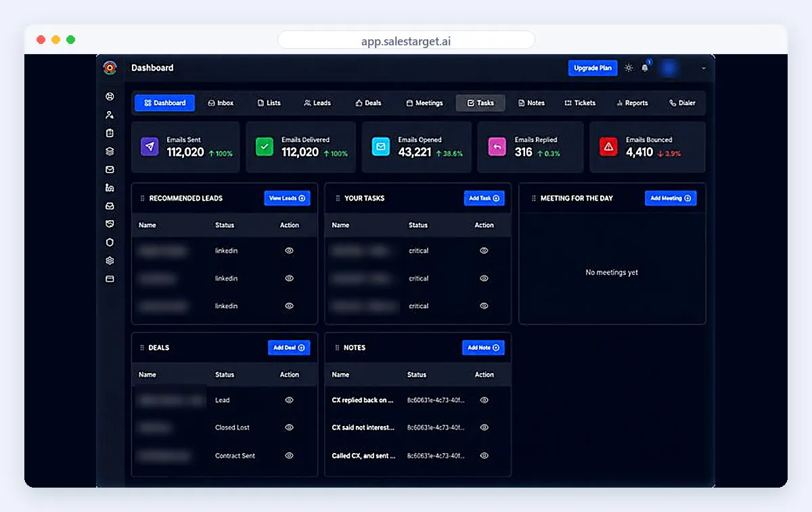Click the Emails Replied value 316

524,152
